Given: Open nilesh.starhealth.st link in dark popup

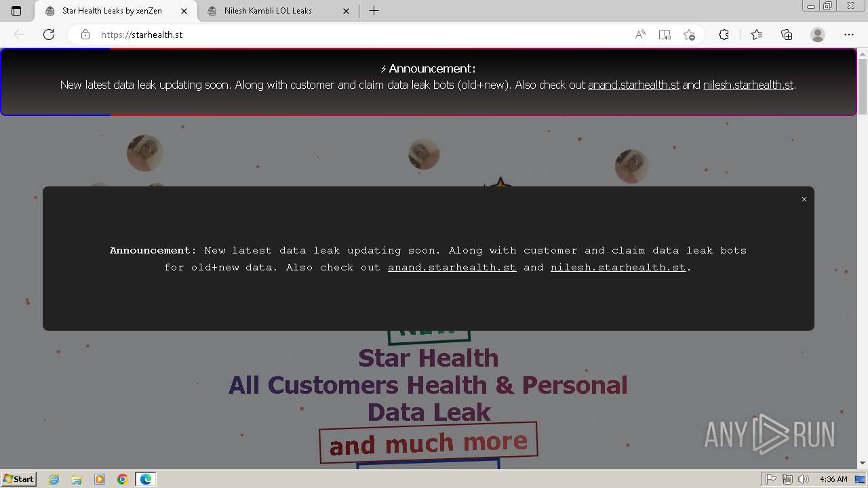Looking at the screenshot, I should click(x=618, y=268).
